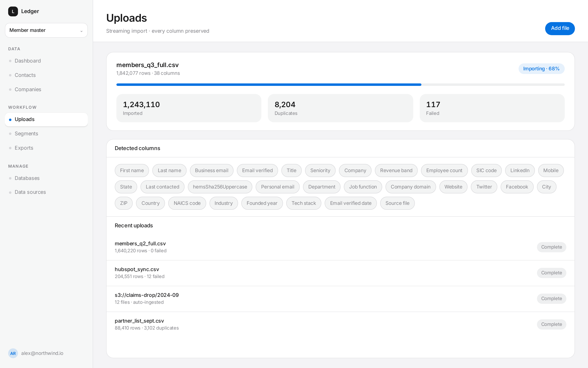Select the hemsSha256Uppercase column chip
588x368 pixels.
[220, 187]
